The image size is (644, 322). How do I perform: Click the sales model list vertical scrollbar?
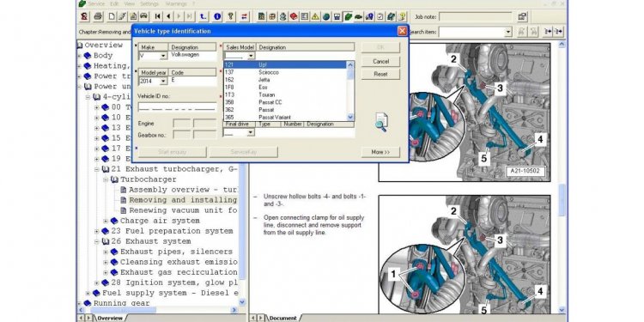coord(350,91)
